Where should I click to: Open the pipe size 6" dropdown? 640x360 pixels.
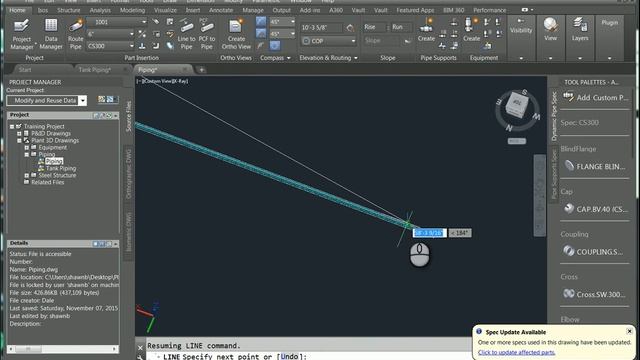(x=131, y=34)
